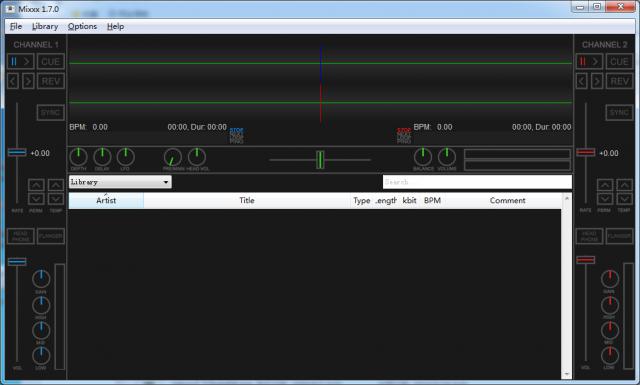The width and height of the screenshot is (640, 385).
Task: Click Channel 1 PERM rate down arrow
Action: (x=36, y=199)
